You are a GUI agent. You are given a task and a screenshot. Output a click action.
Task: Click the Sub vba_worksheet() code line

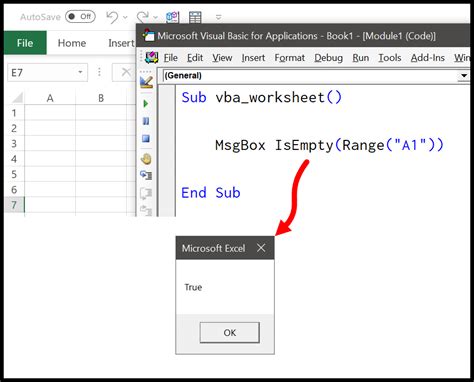(262, 98)
